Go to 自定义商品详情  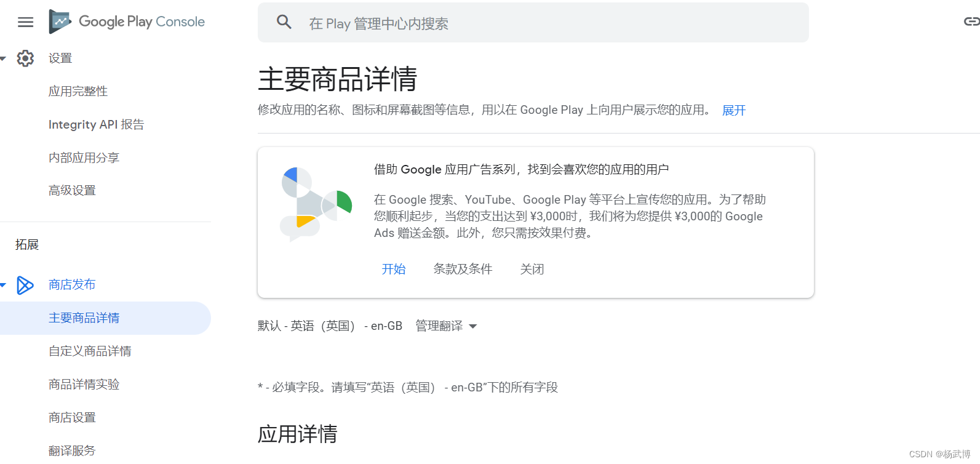(90, 351)
